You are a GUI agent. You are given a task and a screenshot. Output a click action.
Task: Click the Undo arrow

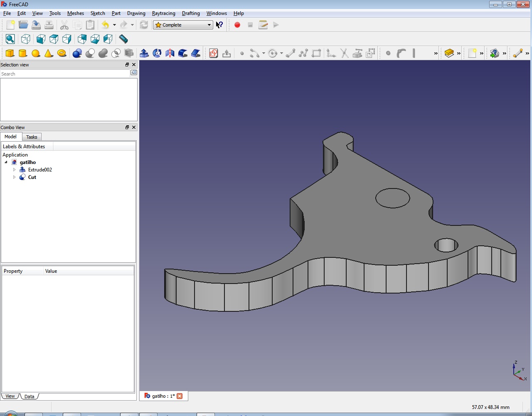pyautogui.click(x=106, y=25)
